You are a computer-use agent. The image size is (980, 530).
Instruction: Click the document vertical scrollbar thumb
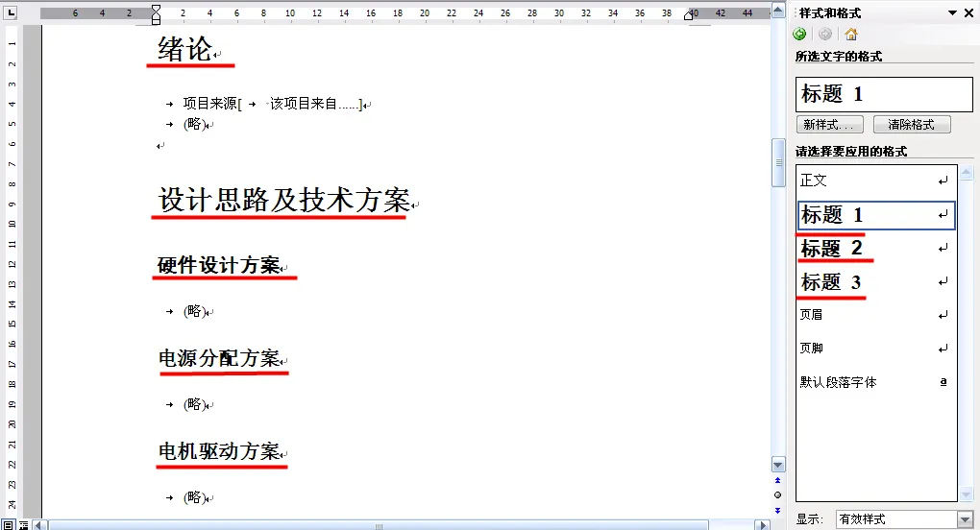(778, 163)
